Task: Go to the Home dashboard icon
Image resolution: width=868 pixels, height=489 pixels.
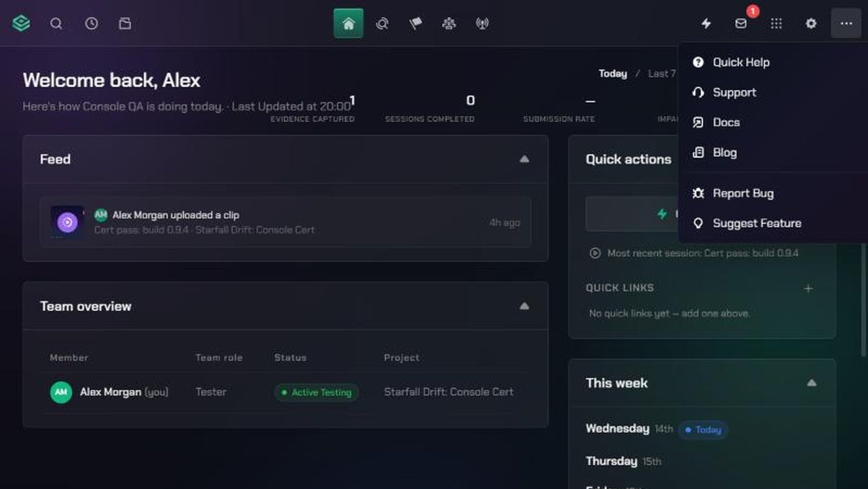Action: [x=348, y=24]
